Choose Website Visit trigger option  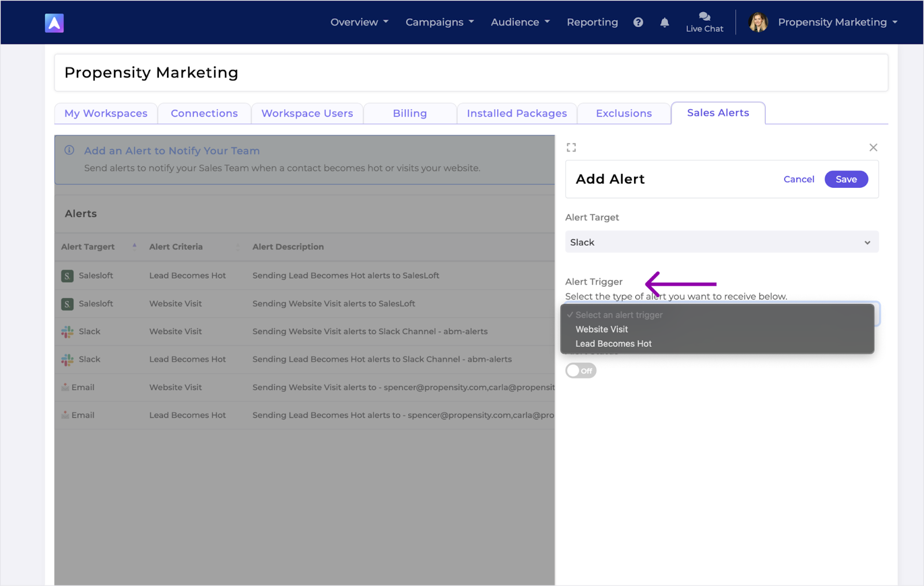coord(717,329)
